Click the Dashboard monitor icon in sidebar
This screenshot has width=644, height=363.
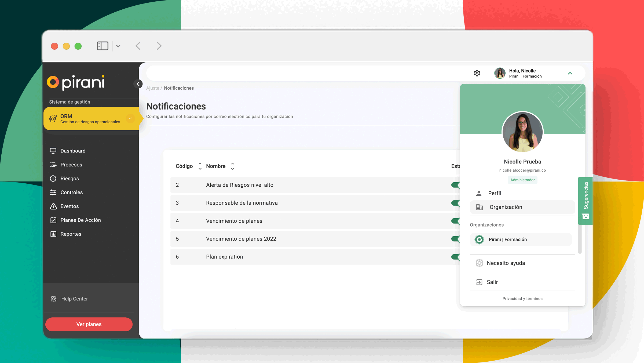point(53,151)
